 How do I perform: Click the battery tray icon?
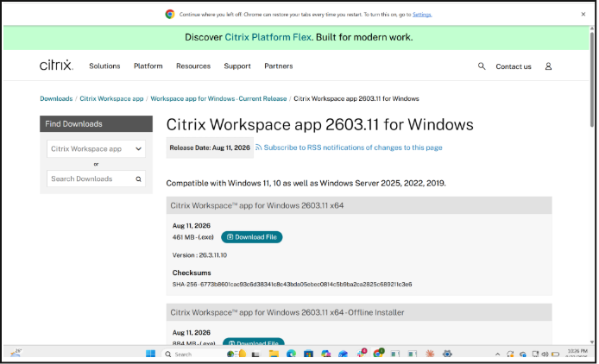coord(556,354)
